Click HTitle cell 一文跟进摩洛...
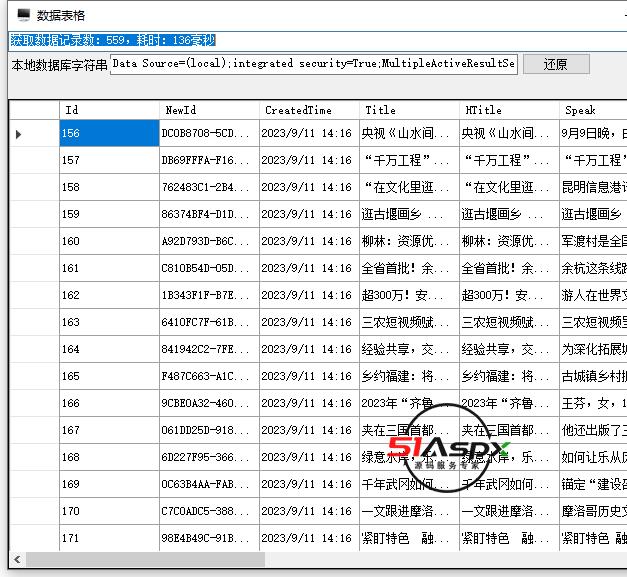Screen dimensions: 627x577 (x=509, y=511)
